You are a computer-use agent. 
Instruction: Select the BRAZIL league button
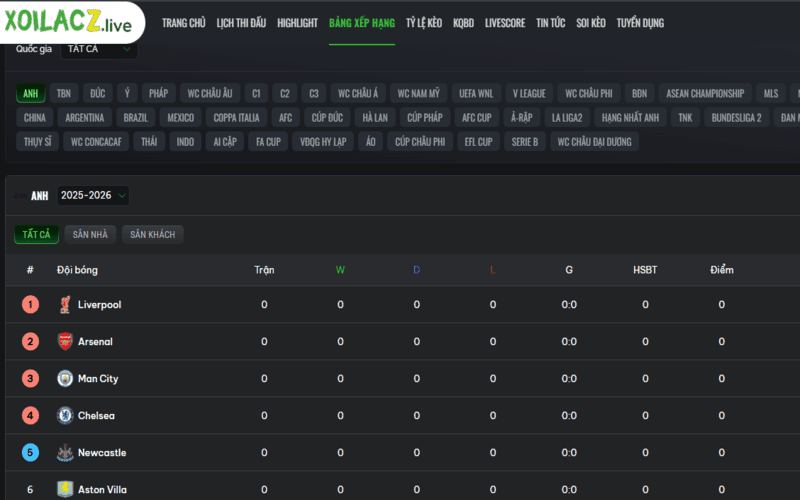(x=136, y=118)
